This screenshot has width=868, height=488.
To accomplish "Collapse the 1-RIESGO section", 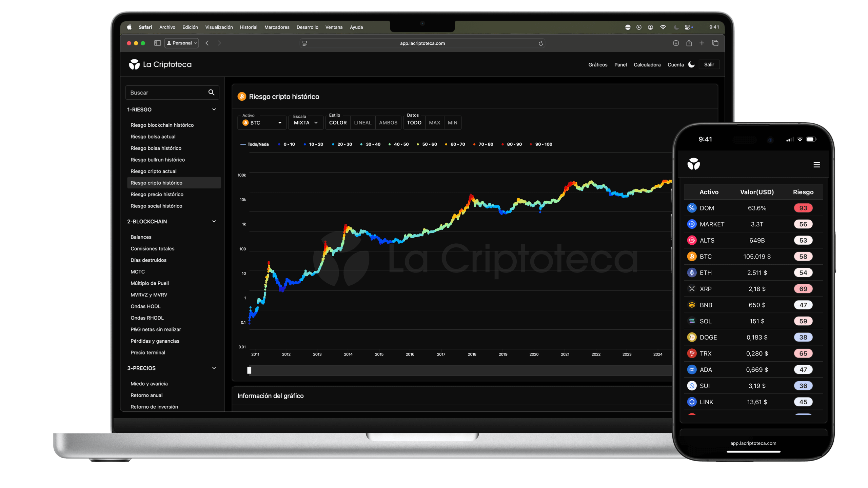I will pyautogui.click(x=214, y=109).
